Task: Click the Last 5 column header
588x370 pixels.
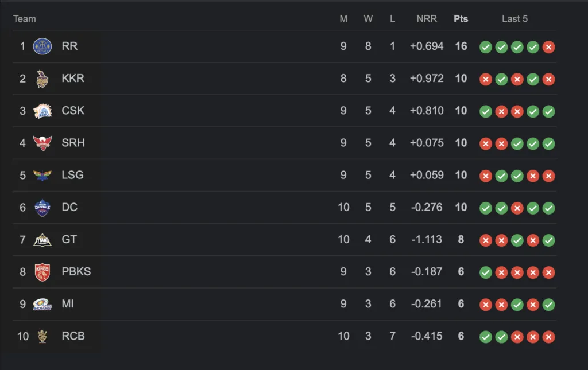Action: pos(514,19)
